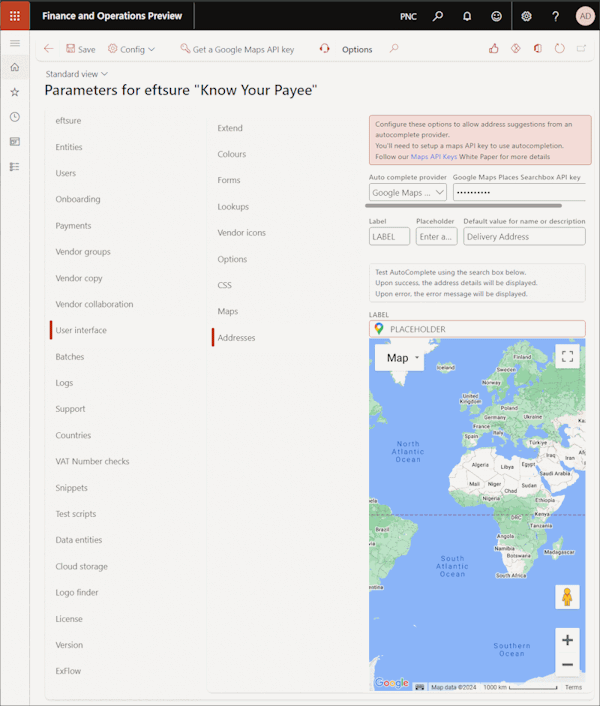Select Colours sub-tab
Viewport: 600px width, 706px height.
(232, 154)
